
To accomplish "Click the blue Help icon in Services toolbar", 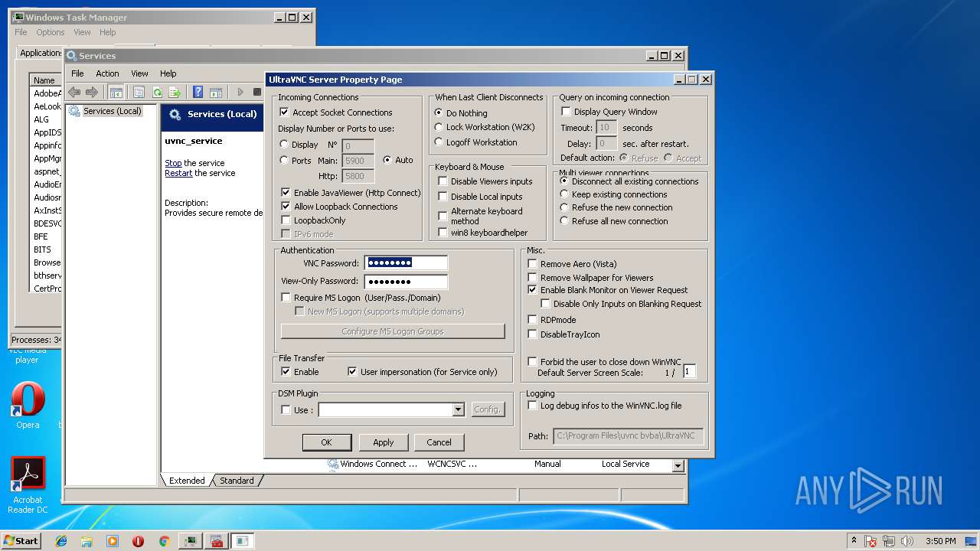I will tap(198, 93).
